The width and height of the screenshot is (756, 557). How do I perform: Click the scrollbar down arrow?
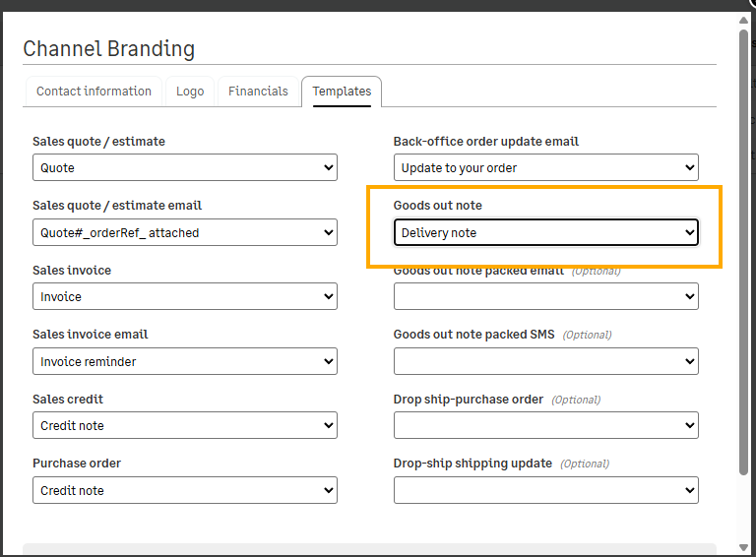pos(743,547)
